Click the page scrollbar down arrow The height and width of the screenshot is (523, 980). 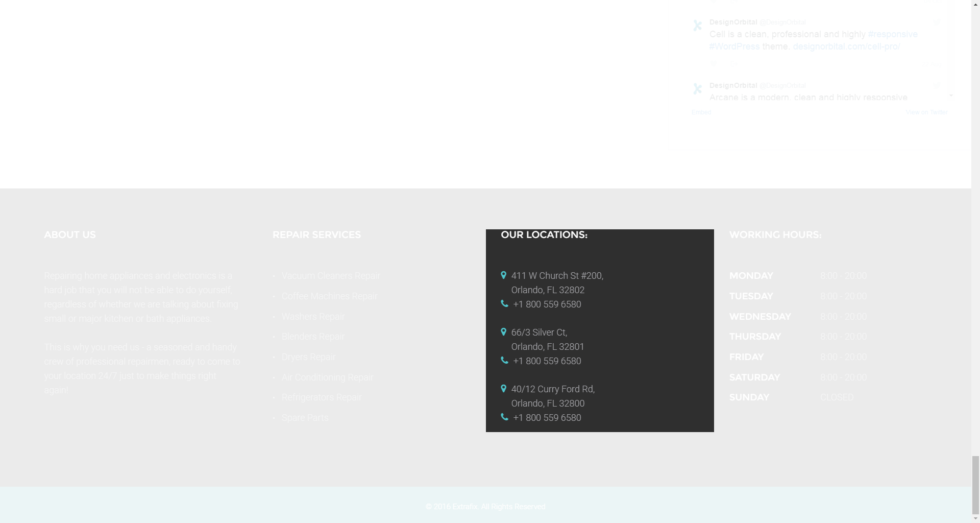tap(975, 518)
